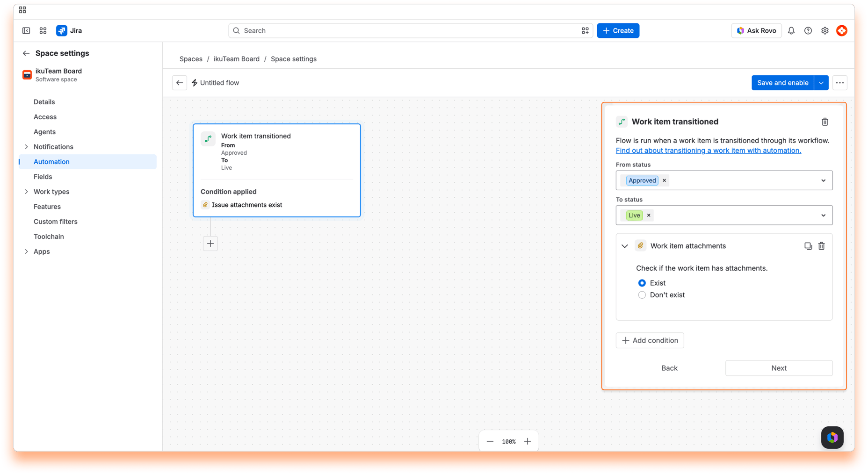This screenshot has height=474, width=868.
Task: Expand the Apps sidebar item
Action: pos(26,251)
